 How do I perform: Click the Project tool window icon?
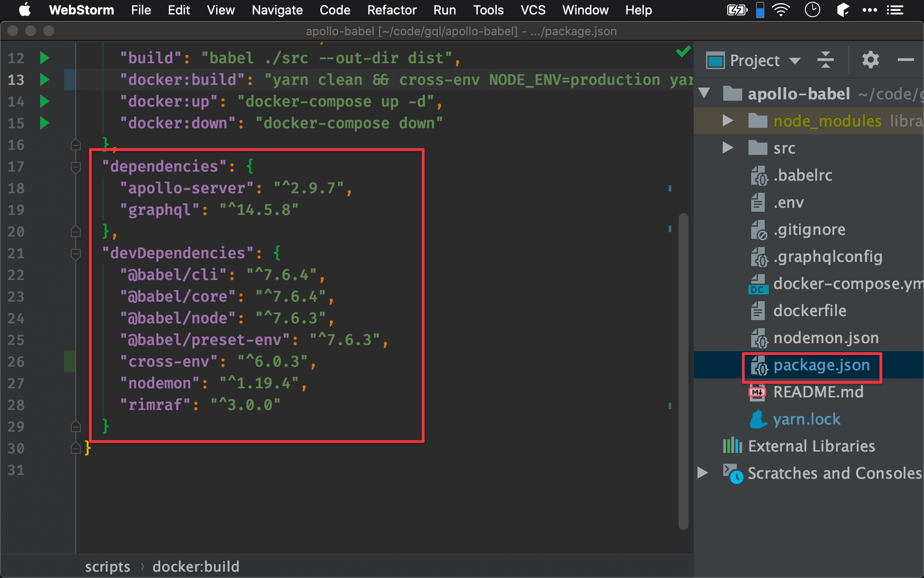(x=716, y=61)
